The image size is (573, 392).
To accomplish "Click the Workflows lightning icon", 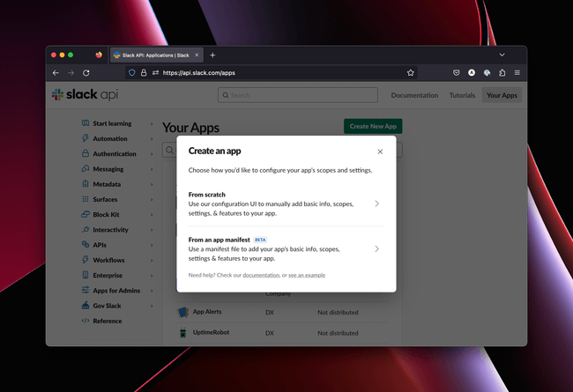I will tap(86, 260).
